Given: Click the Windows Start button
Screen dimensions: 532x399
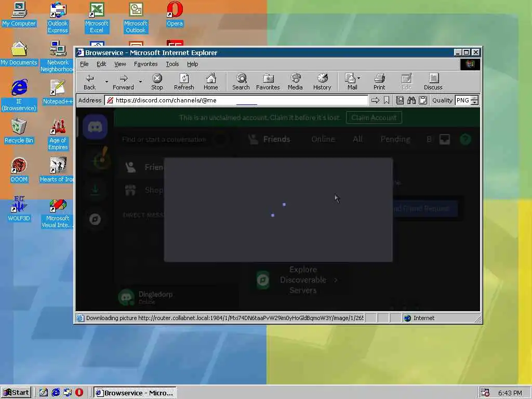Looking at the screenshot, I should tap(16, 393).
